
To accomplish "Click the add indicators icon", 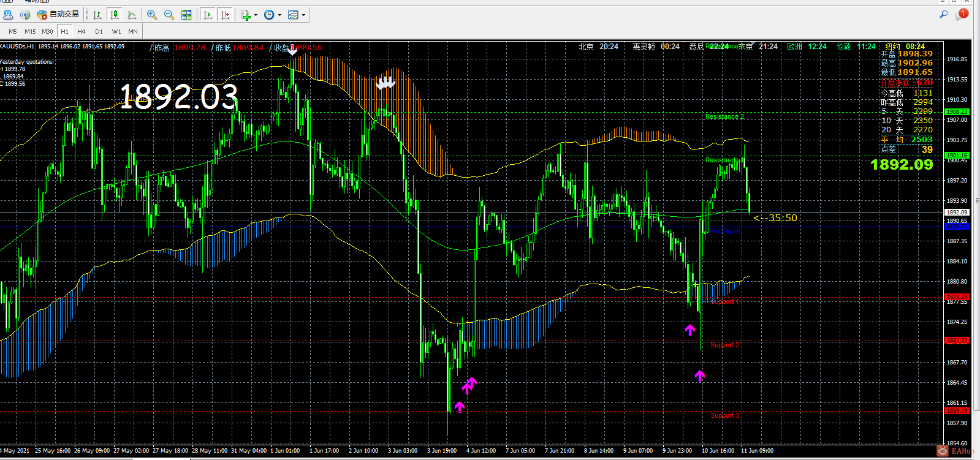I will 246,15.
